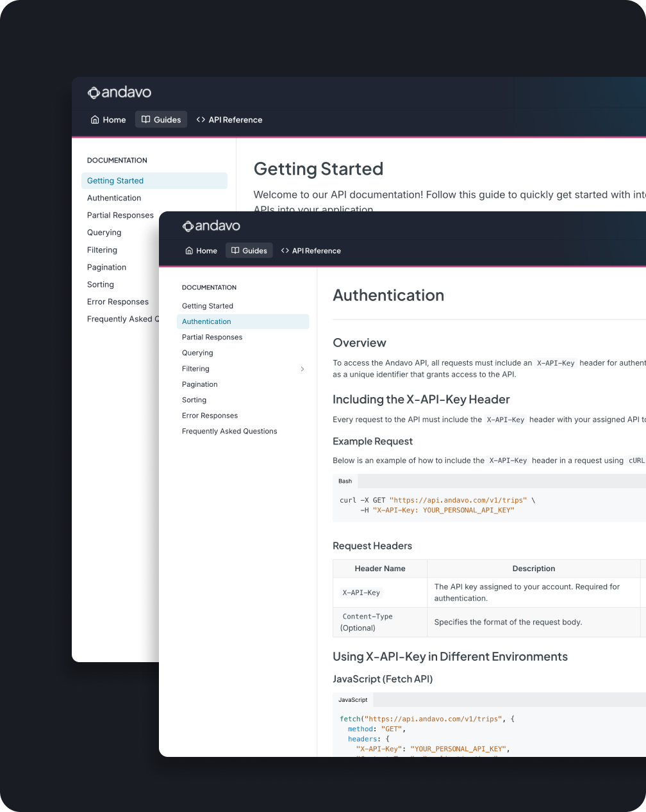Select Authentication in the back window sidebar
The image size is (646, 812).
(x=114, y=198)
